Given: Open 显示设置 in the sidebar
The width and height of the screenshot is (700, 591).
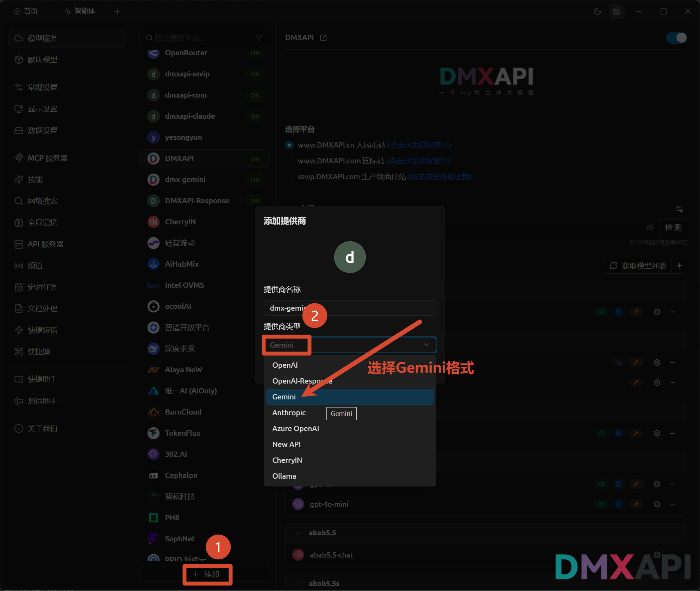Looking at the screenshot, I should click(x=67, y=109).
